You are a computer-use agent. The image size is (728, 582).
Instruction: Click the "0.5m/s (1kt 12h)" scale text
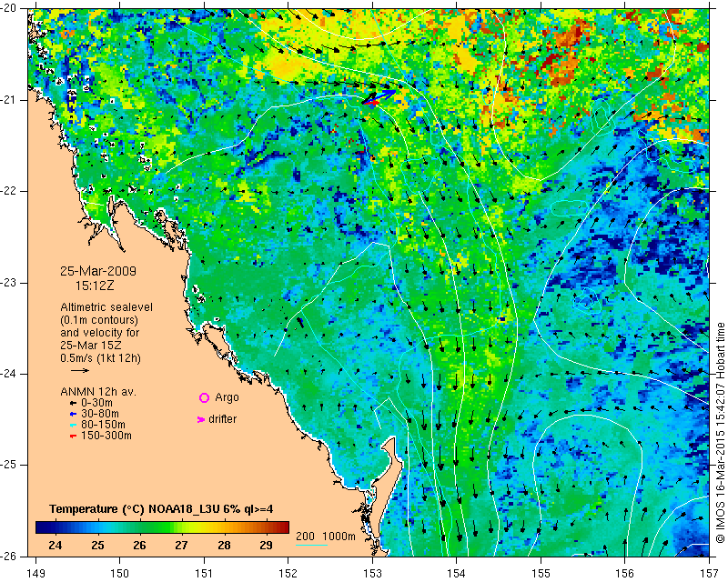[x=101, y=358]
